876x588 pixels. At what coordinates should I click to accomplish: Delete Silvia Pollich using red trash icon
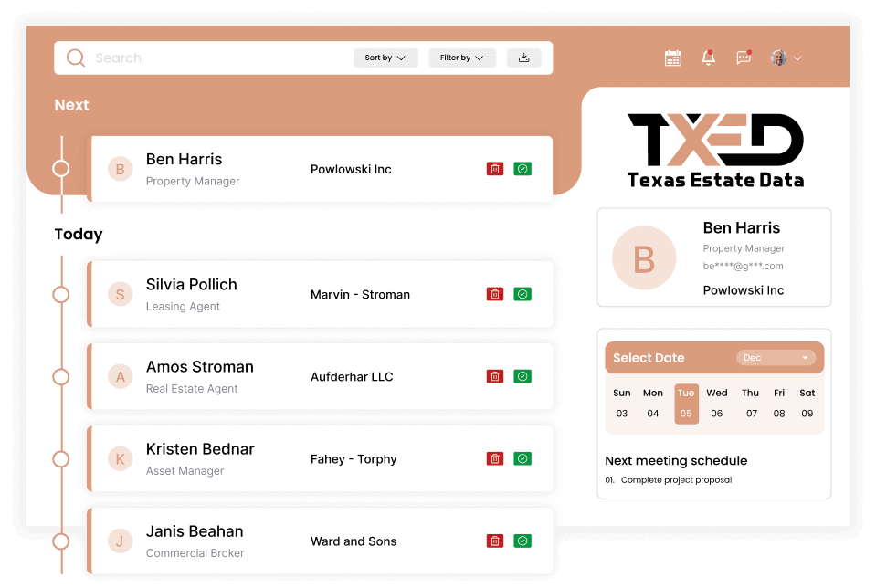point(494,294)
